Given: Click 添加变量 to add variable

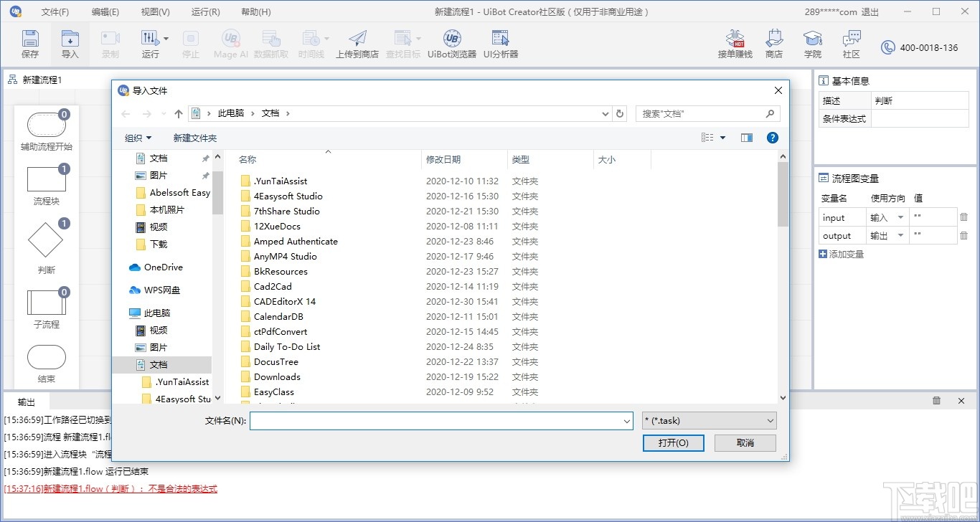Looking at the screenshot, I should click(841, 255).
